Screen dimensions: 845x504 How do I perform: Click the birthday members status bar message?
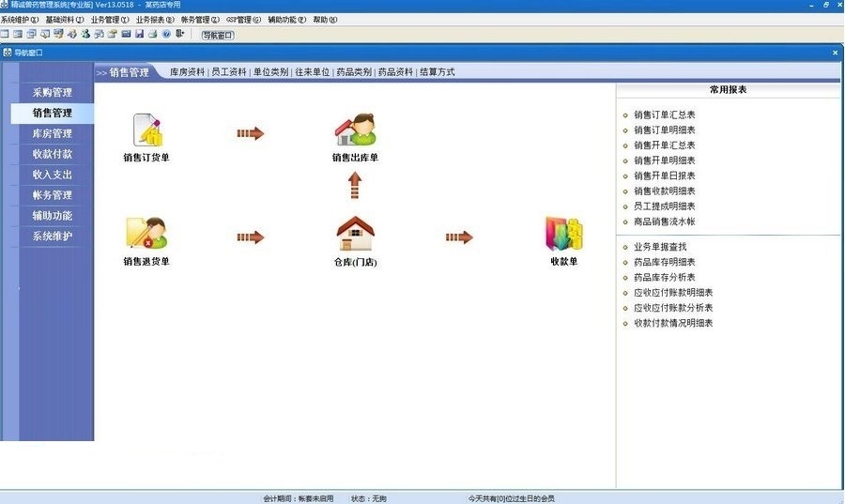(511, 498)
